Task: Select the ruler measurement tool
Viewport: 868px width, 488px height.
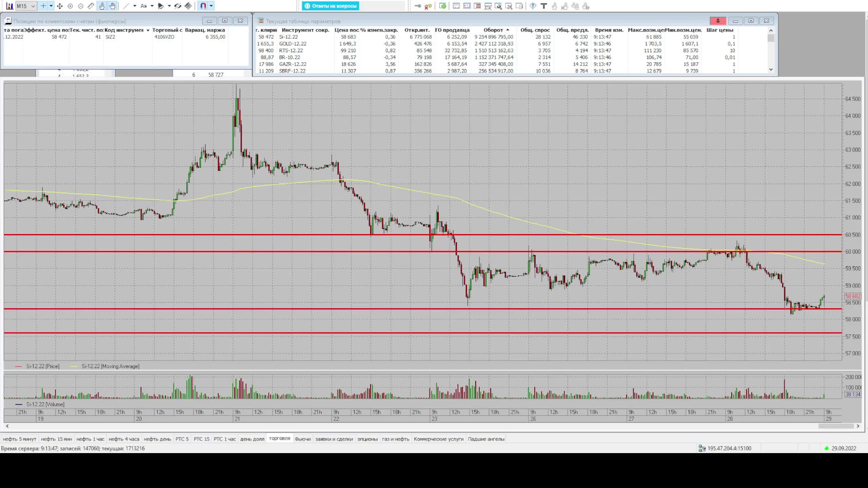Action: tap(91, 6)
